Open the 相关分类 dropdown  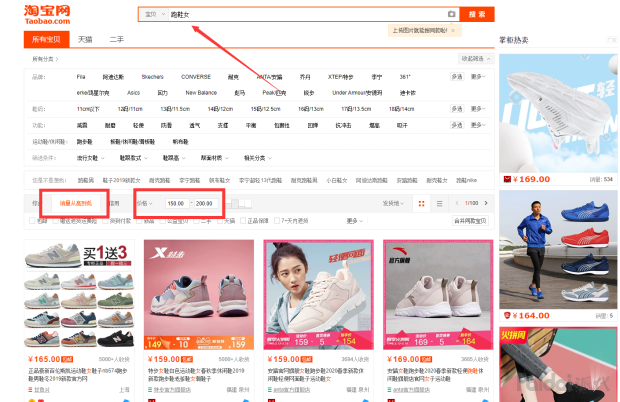[257, 158]
